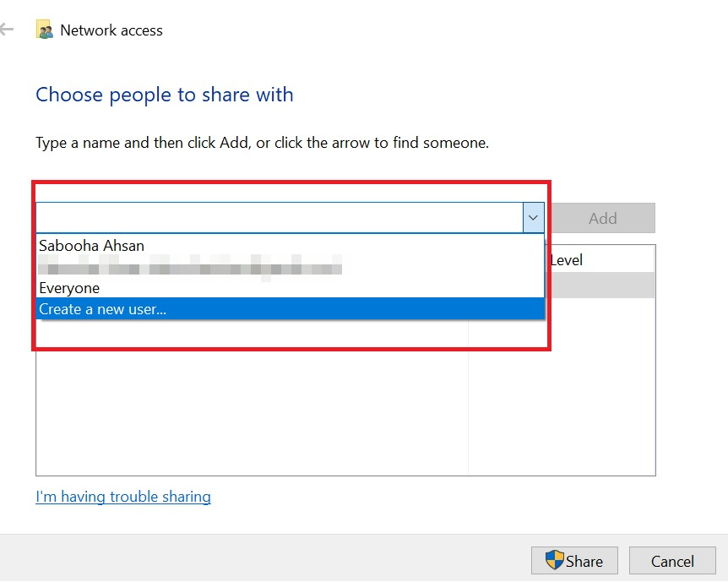Click the "Network access" title text
The image size is (728, 582).
pyautogui.click(x=111, y=30)
